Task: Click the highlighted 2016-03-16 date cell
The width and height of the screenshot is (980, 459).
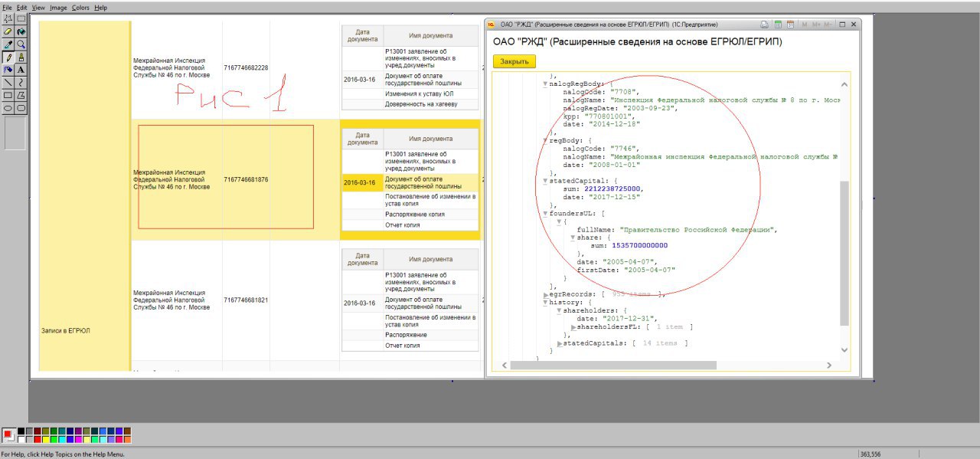Action: point(362,182)
